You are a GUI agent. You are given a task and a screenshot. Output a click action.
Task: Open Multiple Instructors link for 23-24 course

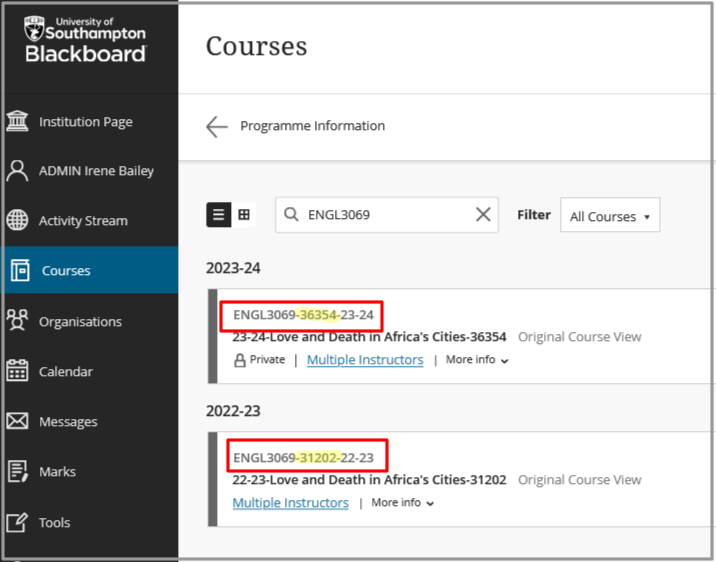(x=365, y=360)
